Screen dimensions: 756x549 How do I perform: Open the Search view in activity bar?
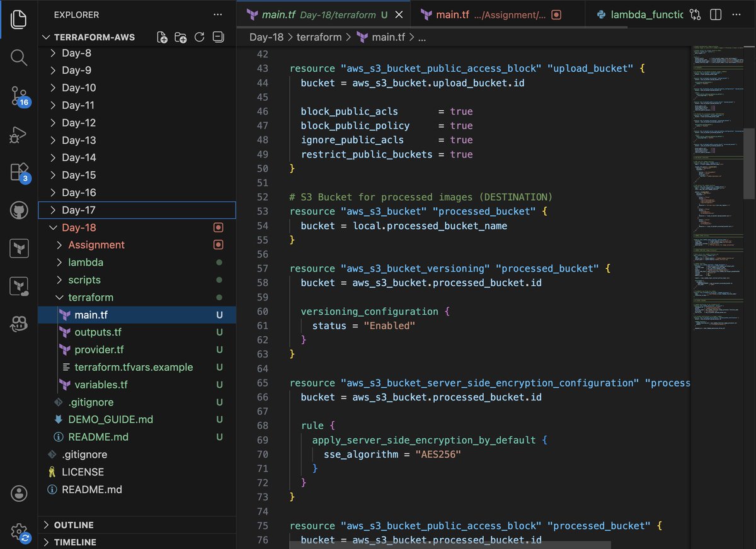point(19,57)
